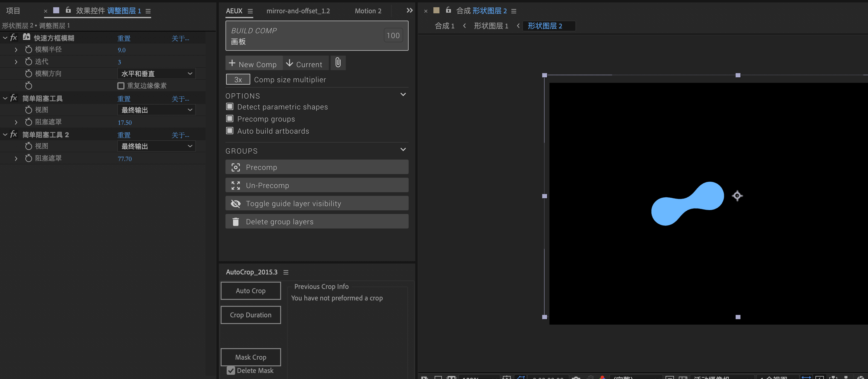Click the New Comp button
868x379 pixels.
(254, 63)
